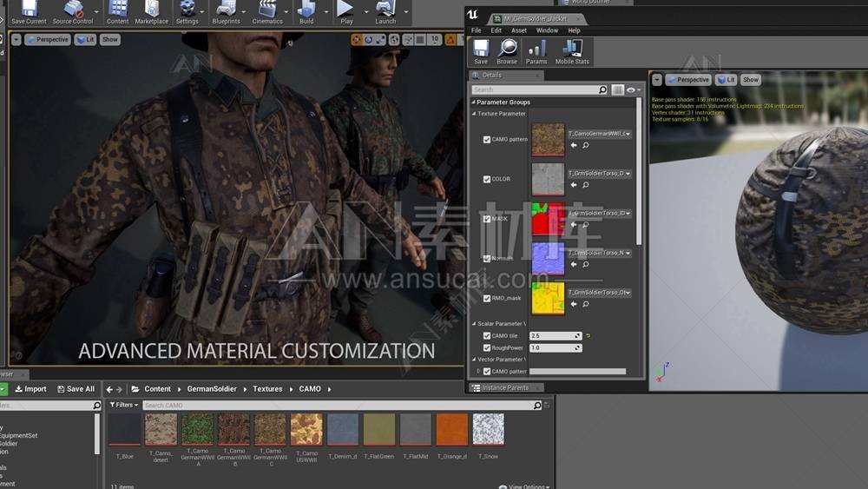This screenshot has width=868, height=489.
Task: Toggle the RMO_mask parameter checkbox
Action: [x=487, y=299]
